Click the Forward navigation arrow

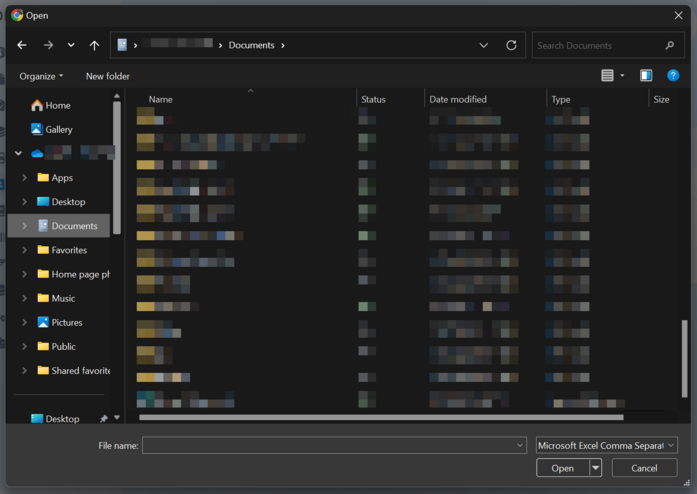pyautogui.click(x=48, y=46)
